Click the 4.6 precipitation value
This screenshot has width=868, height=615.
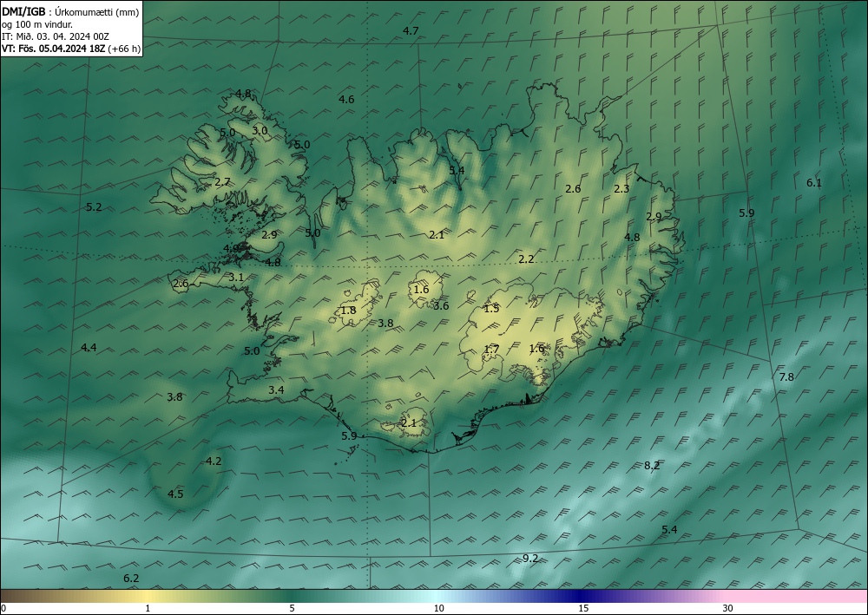click(x=346, y=100)
